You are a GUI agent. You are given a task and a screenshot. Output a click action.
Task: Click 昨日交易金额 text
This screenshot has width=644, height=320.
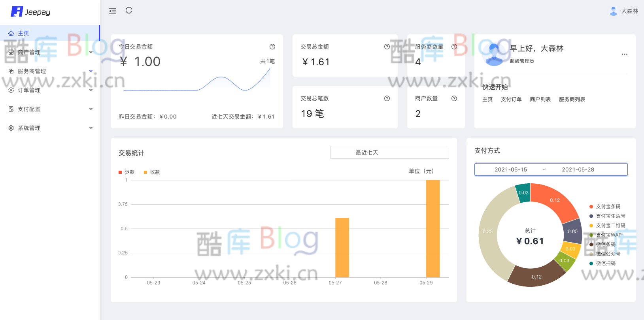pyautogui.click(x=147, y=117)
